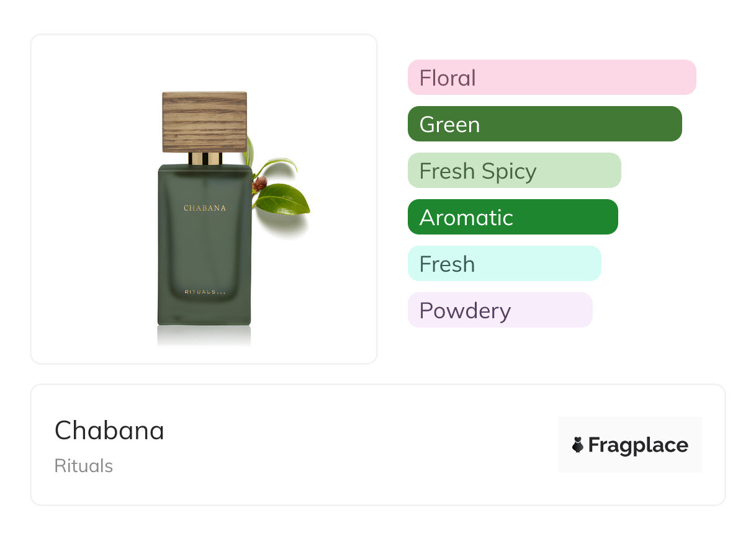Click the brown flower bud on the sprig
The height and width of the screenshot is (536, 756).
(261, 183)
